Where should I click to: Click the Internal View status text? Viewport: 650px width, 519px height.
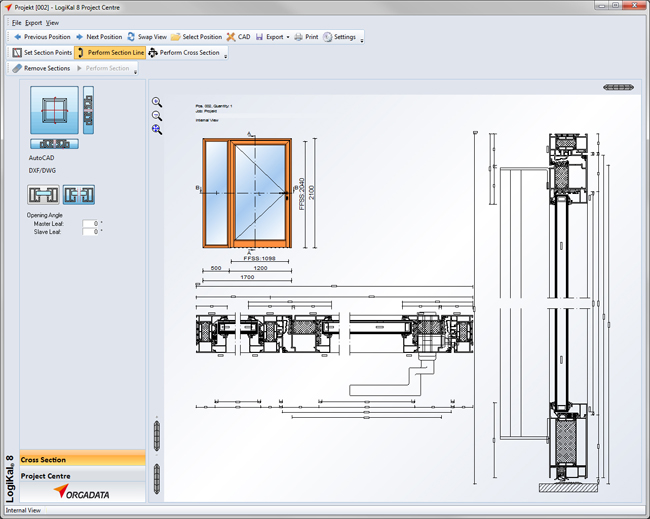click(23, 510)
